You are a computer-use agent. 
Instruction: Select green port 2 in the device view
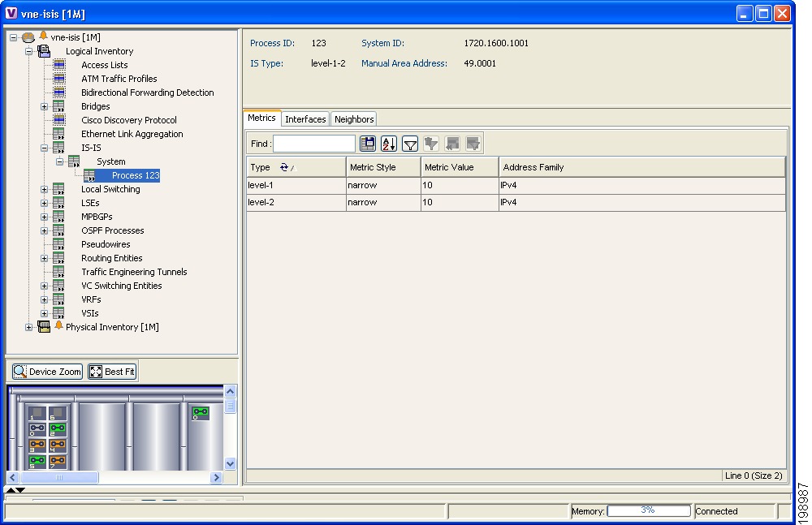[x=58, y=428]
